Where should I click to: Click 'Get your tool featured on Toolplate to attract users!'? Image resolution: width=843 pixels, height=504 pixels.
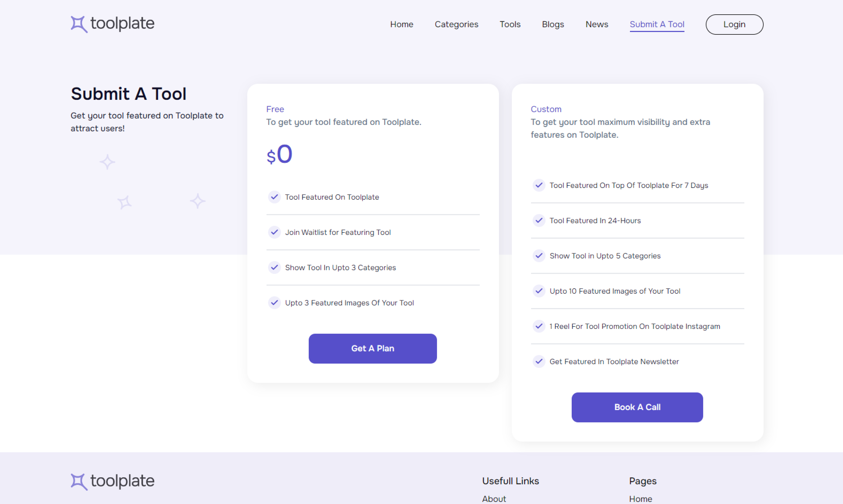[147, 122]
